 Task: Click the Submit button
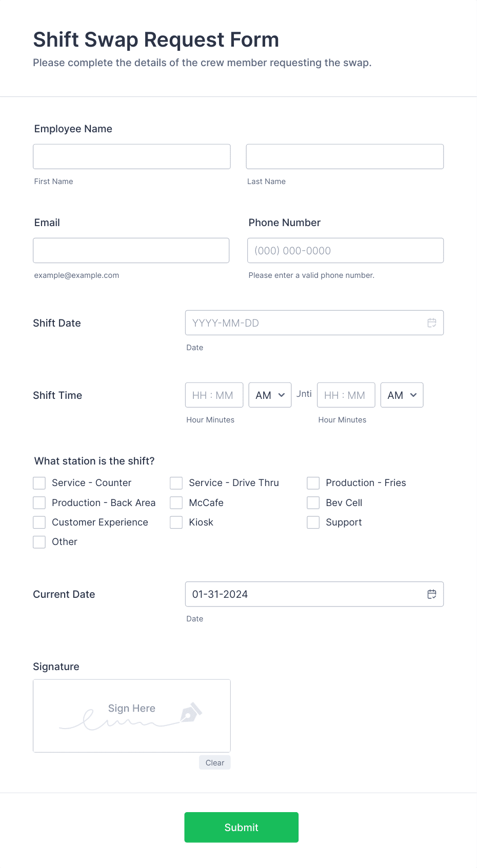click(x=241, y=827)
